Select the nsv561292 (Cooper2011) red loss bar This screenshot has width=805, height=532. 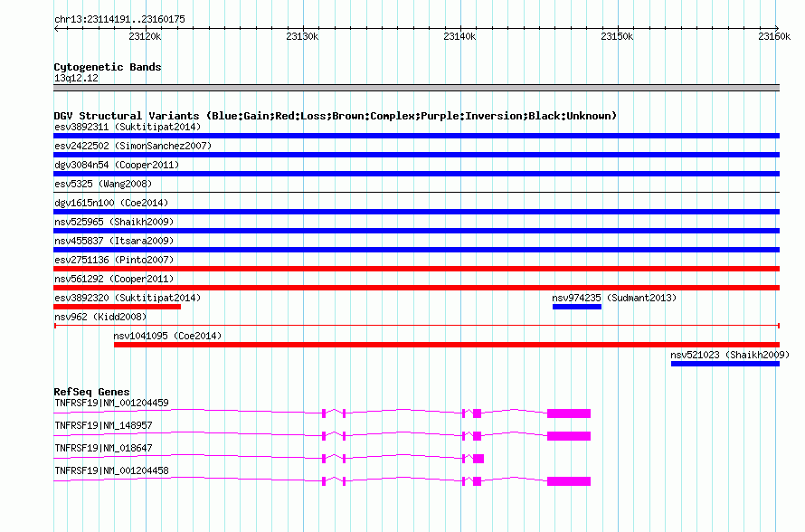point(416,288)
